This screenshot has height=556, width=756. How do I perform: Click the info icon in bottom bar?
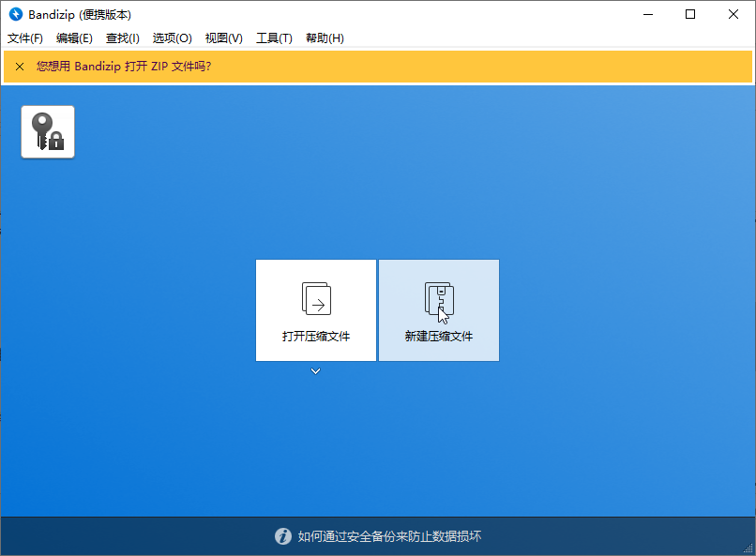point(283,536)
